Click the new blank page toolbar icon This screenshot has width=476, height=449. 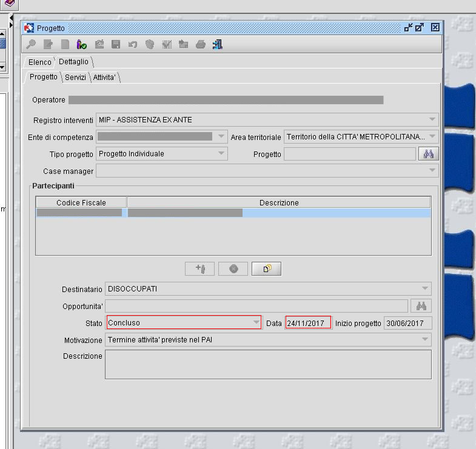(x=65, y=45)
